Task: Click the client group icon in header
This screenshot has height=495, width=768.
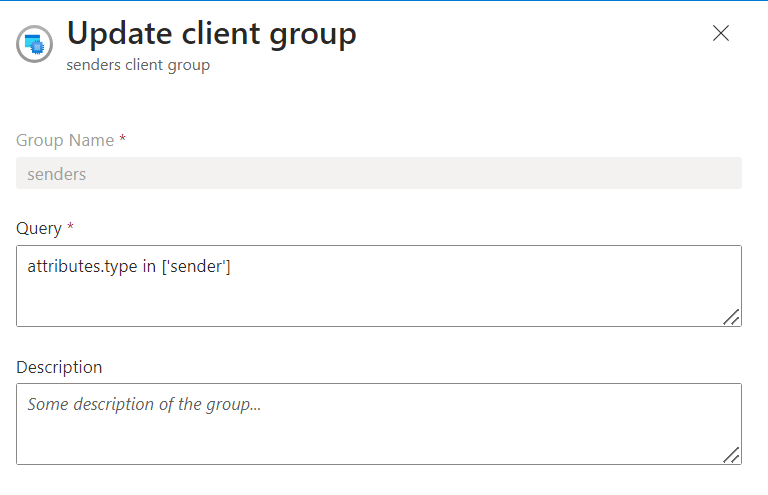Action: pos(34,44)
